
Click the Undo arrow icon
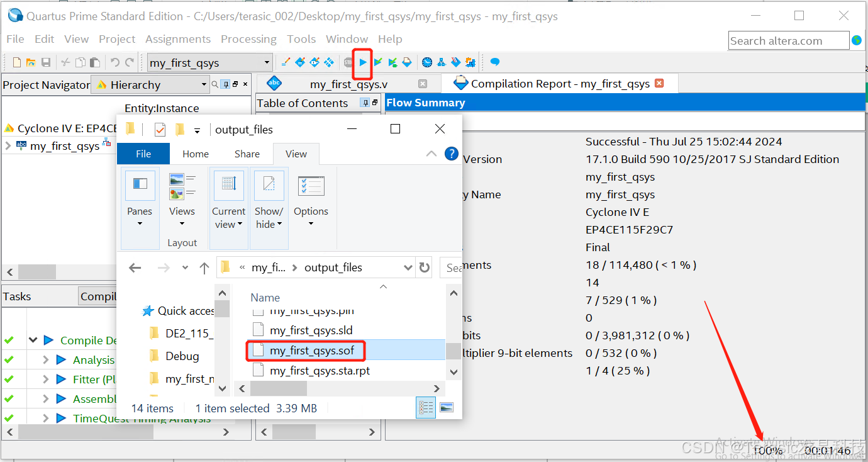pos(114,62)
